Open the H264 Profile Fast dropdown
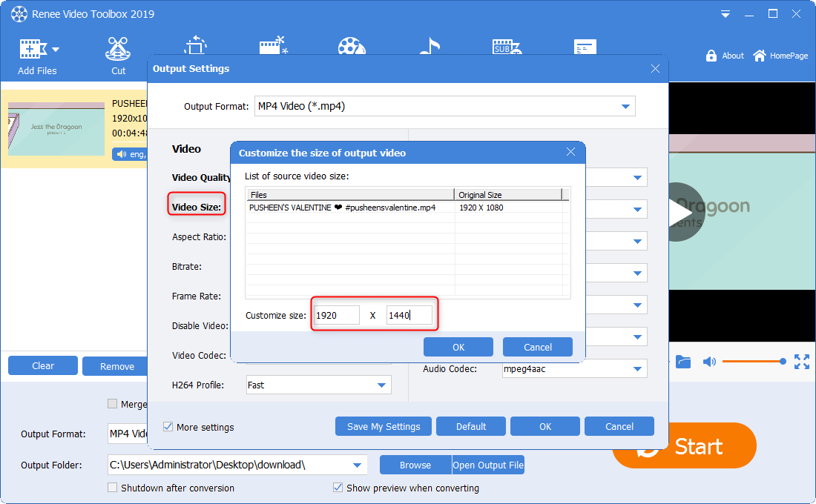This screenshot has height=504, width=816. click(x=382, y=385)
